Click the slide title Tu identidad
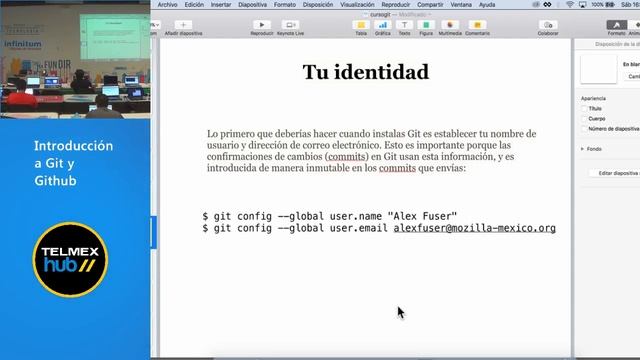Viewport: 640px width, 360px height. click(366, 72)
